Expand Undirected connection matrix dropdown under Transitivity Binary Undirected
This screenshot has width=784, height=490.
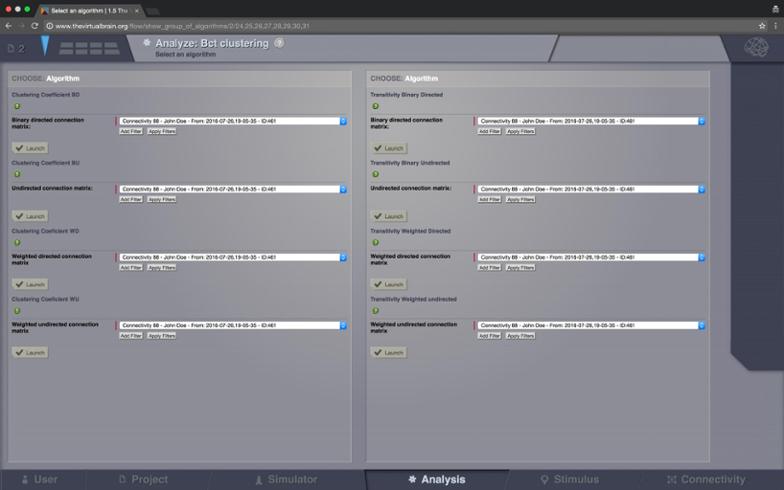click(591, 189)
